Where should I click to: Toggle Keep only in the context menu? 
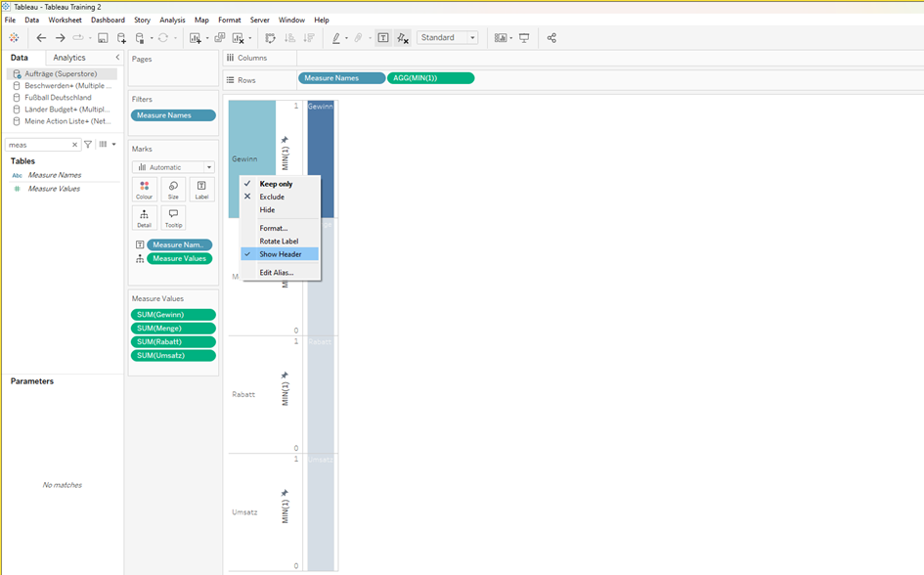tap(275, 184)
